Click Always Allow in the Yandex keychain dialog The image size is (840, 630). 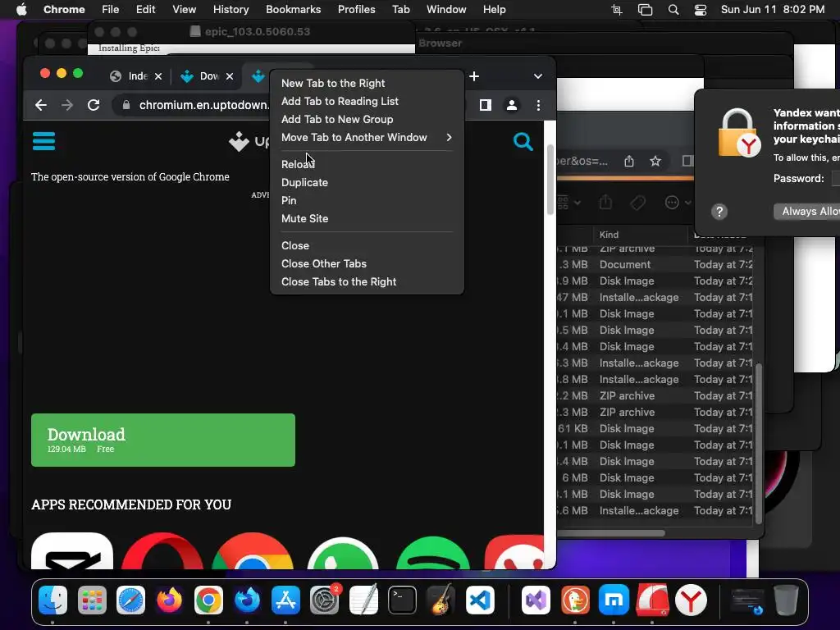pos(807,211)
